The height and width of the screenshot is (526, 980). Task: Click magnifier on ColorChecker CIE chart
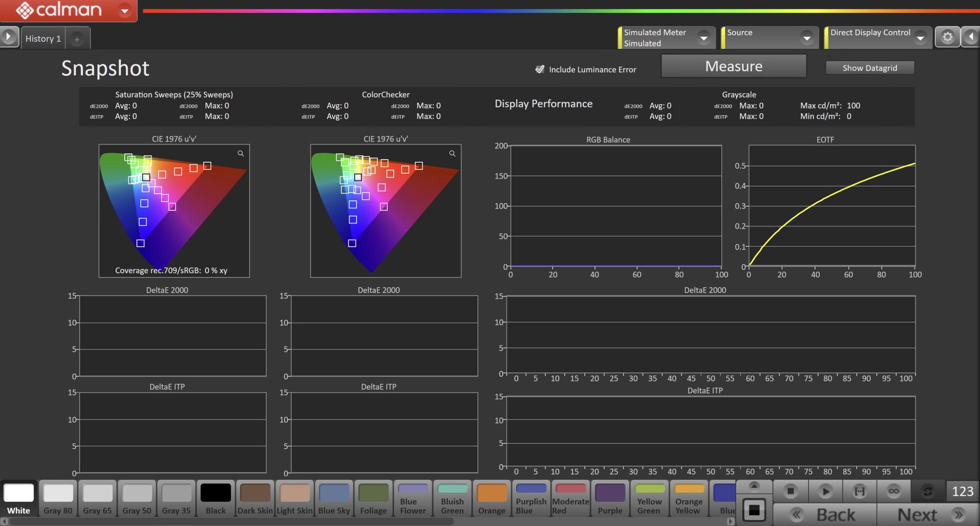point(452,153)
